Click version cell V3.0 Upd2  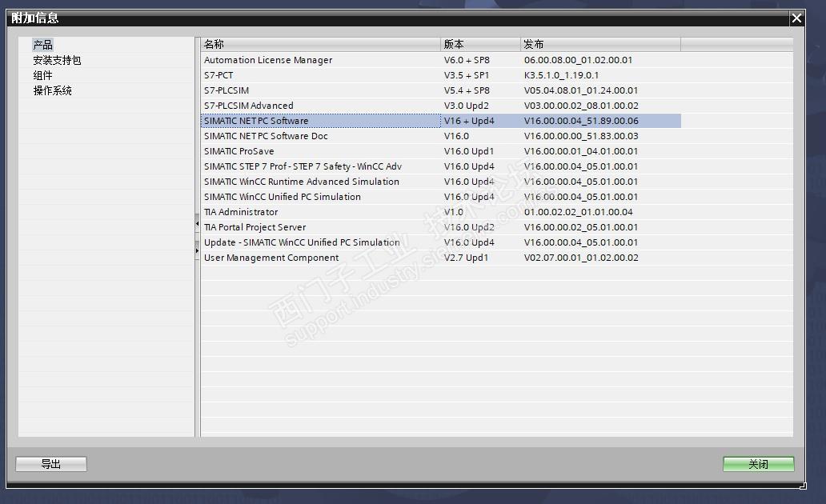(x=480, y=106)
